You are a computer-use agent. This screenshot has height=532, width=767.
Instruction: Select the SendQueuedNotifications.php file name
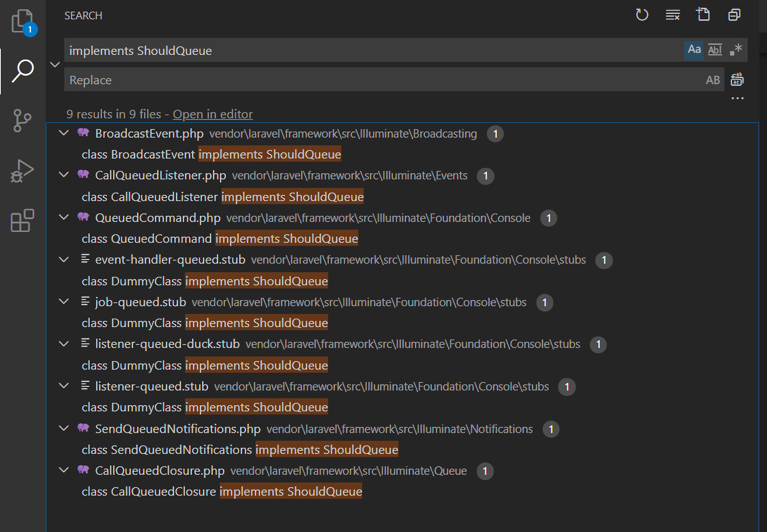pyautogui.click(x=178, y=429)
